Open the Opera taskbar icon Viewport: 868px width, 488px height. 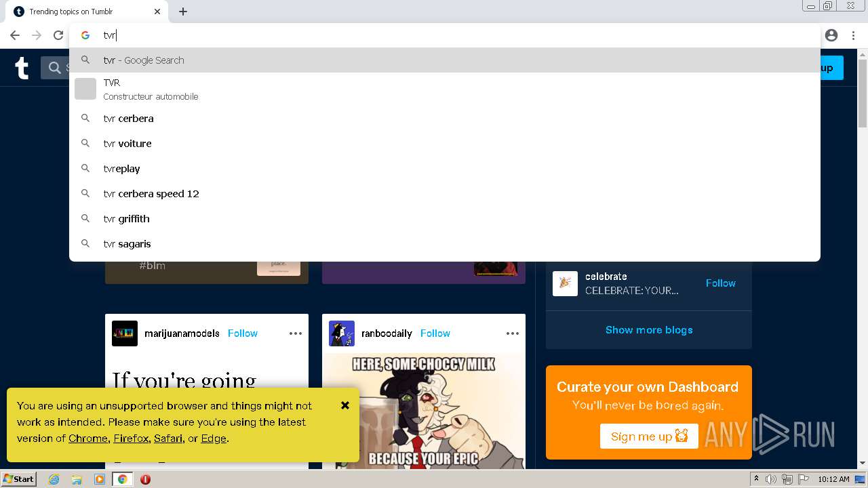click(145, 479)
